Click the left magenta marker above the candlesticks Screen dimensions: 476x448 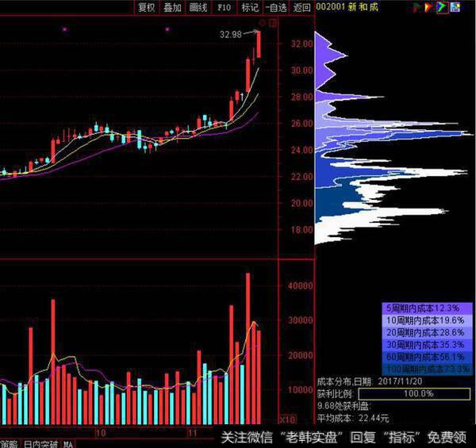coord(65,29)
